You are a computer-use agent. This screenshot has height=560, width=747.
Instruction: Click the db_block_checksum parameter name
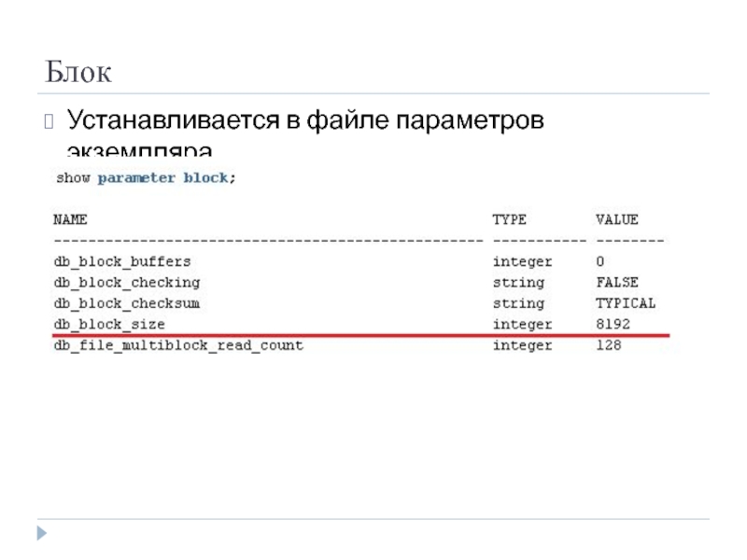coord(127,303)
